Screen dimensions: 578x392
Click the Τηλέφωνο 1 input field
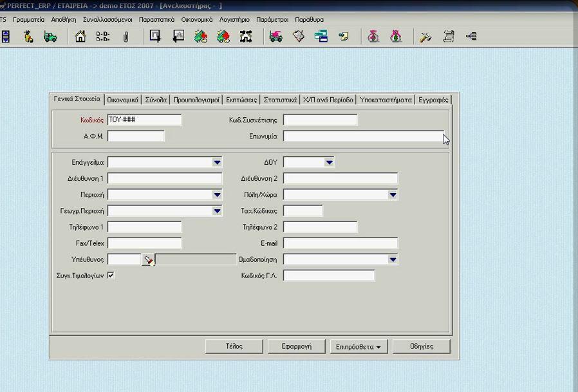point(144,227)
